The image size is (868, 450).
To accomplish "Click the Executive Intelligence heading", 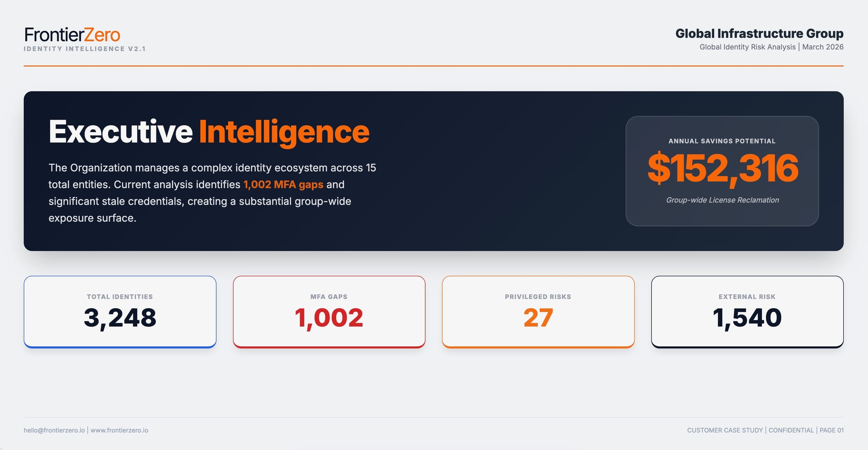I will (x=209, y=132).
